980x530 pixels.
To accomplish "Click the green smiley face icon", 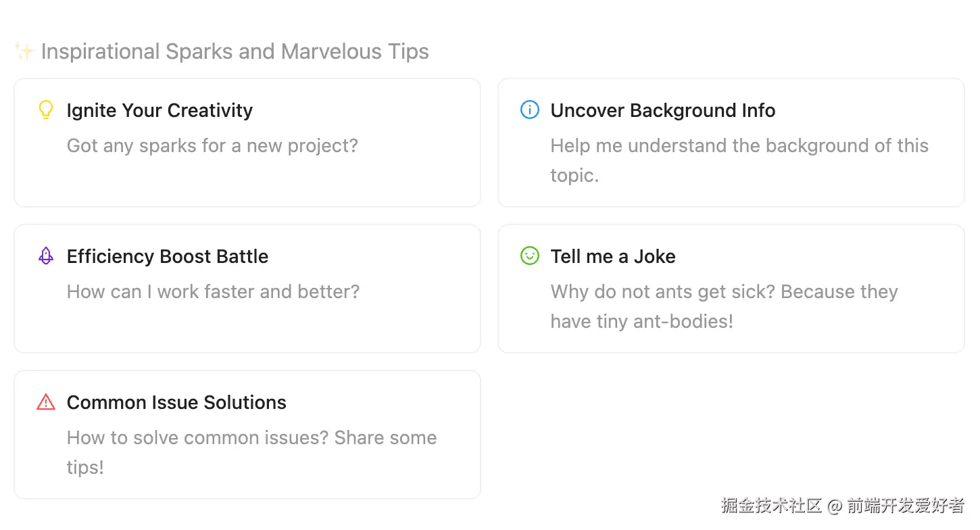I will point(530,256).
